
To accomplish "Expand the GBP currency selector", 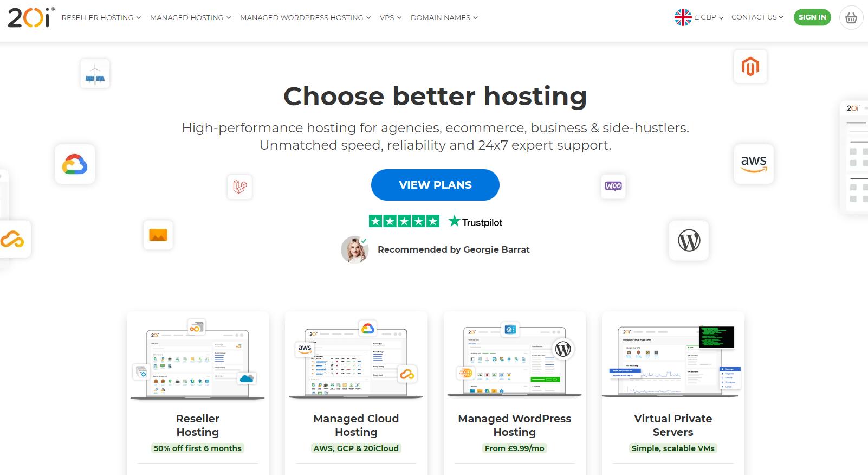I will pyautogui.click(x=699, y=17).
